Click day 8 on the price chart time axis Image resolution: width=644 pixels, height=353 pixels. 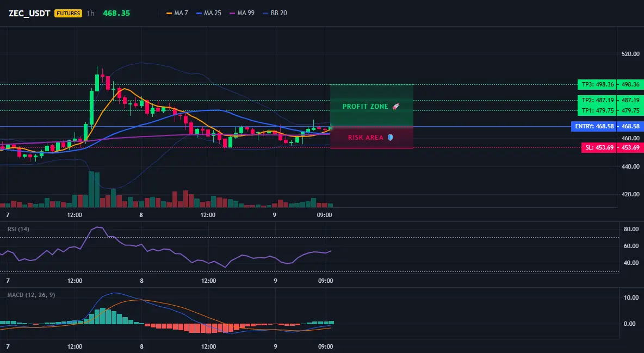[141, 215]
